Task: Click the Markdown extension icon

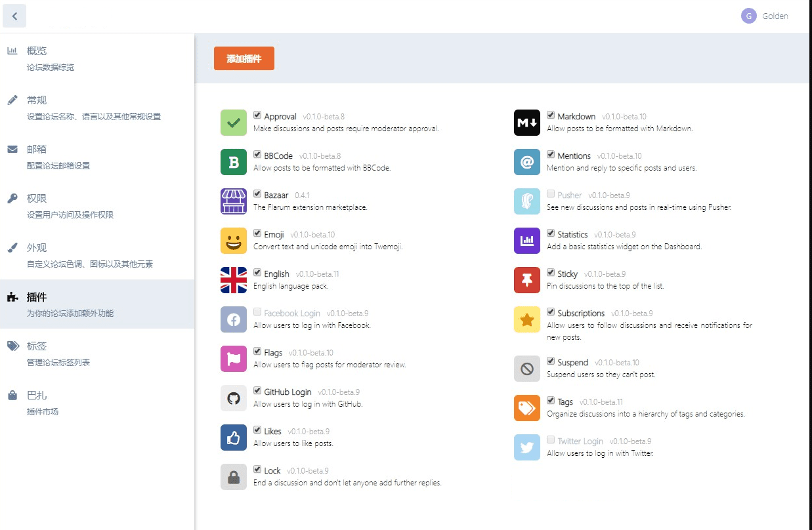Action: point(526,123)
